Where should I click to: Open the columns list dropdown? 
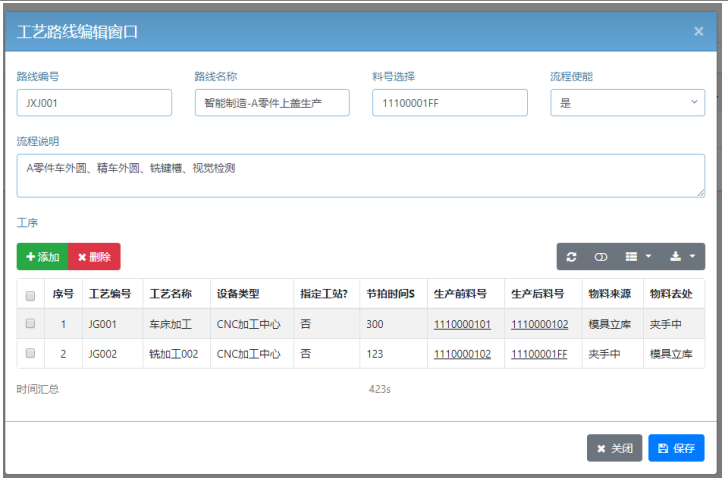point(637,257)
